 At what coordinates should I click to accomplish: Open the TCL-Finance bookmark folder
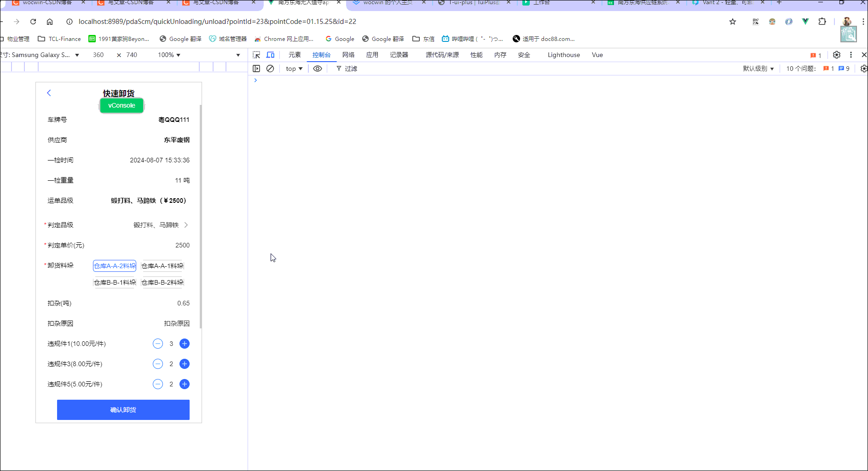59,39
